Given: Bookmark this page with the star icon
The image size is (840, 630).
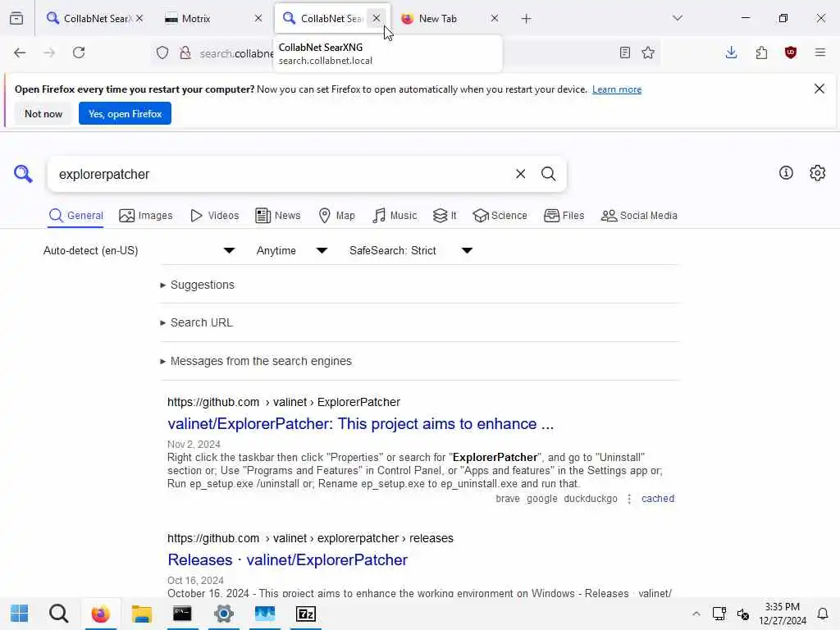Looking at the screenshot, I should tap(648, 52).
